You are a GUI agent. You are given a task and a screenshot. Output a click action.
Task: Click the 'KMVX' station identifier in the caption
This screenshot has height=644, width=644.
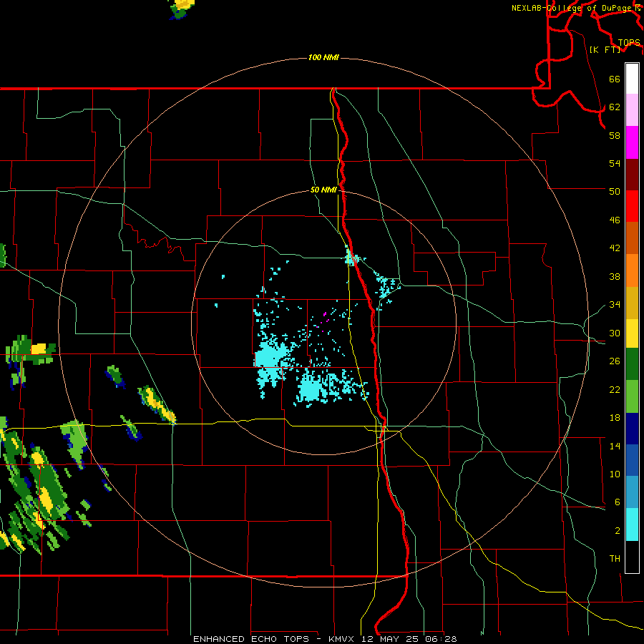coord(341,639)
